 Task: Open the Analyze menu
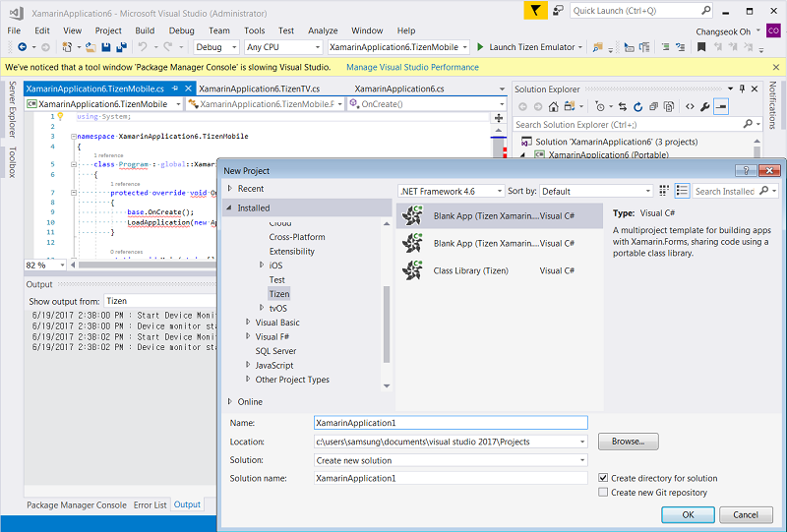(322, 30)
